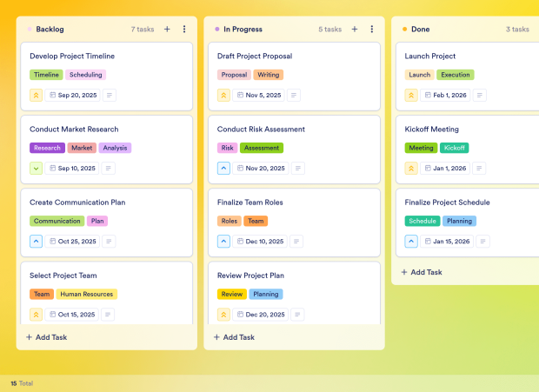Screen dimensions: 539x392
Task: Click priority icon on Kickoff Meeting card
Action: click(x=411, y=169)
